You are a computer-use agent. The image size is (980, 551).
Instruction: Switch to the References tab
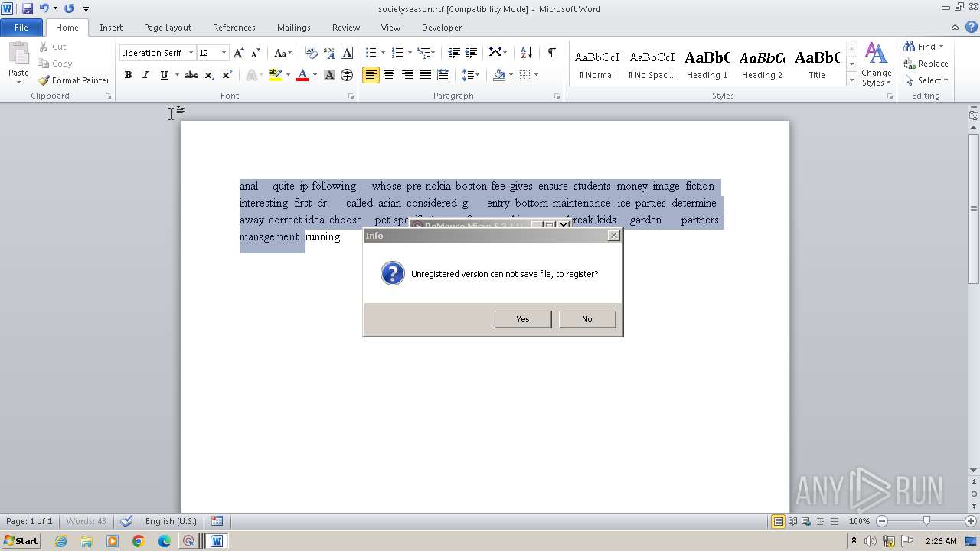pos(234,28)
